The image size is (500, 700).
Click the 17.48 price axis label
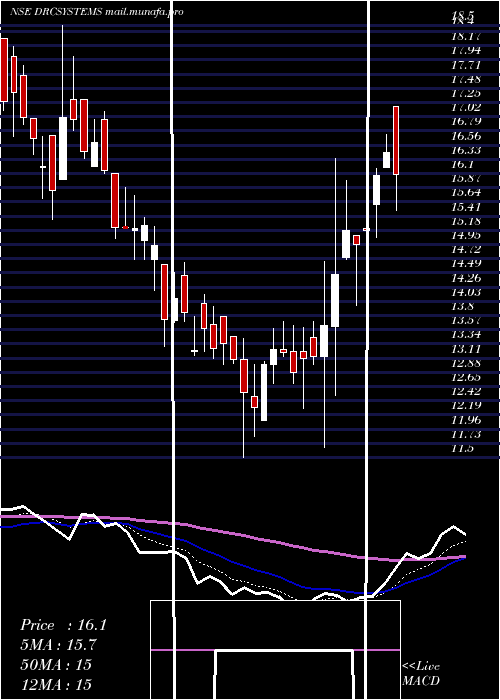(466, 79)
